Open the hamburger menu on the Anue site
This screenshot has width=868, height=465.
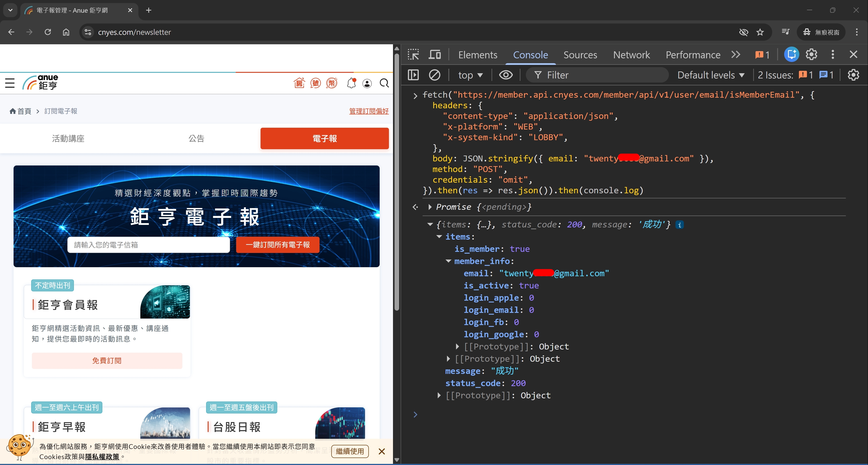(10, 83)
